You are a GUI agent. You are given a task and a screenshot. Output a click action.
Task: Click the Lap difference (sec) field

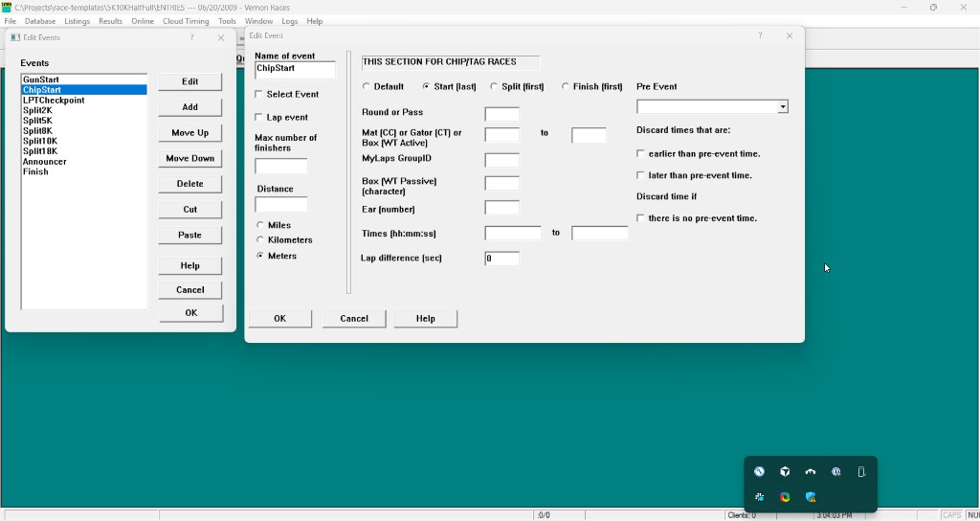[501, 259]
